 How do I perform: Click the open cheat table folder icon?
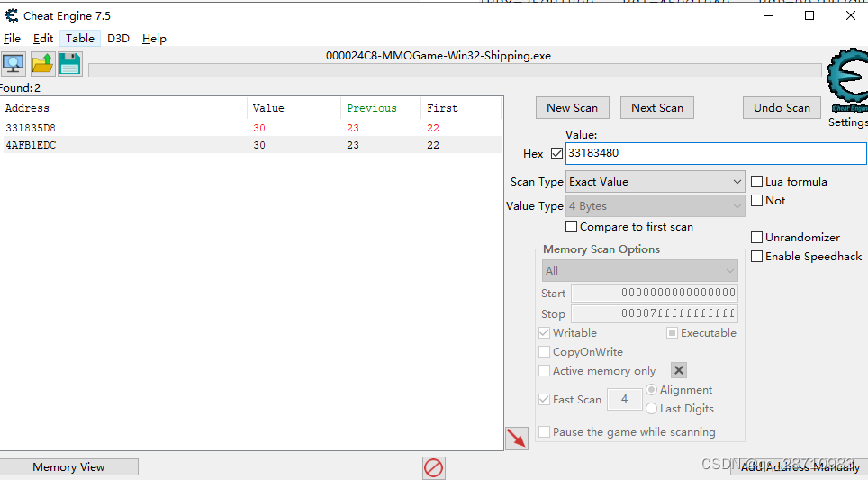(x=42, y=64)
